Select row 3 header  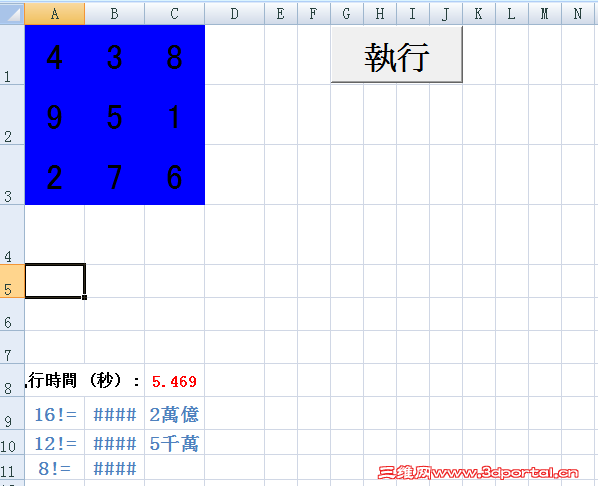[x=12, y=175]
